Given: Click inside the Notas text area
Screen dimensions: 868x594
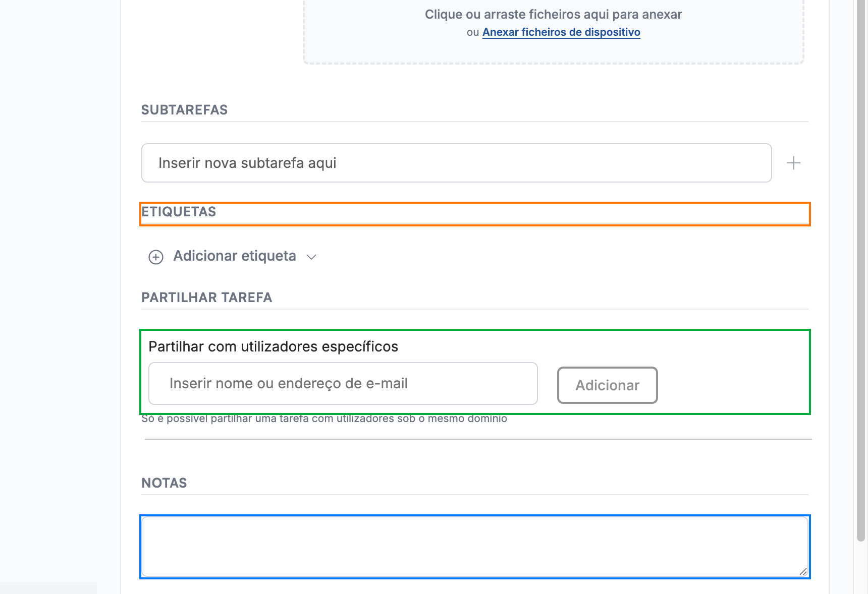Looking at the screenshot, I should point(475,547).
